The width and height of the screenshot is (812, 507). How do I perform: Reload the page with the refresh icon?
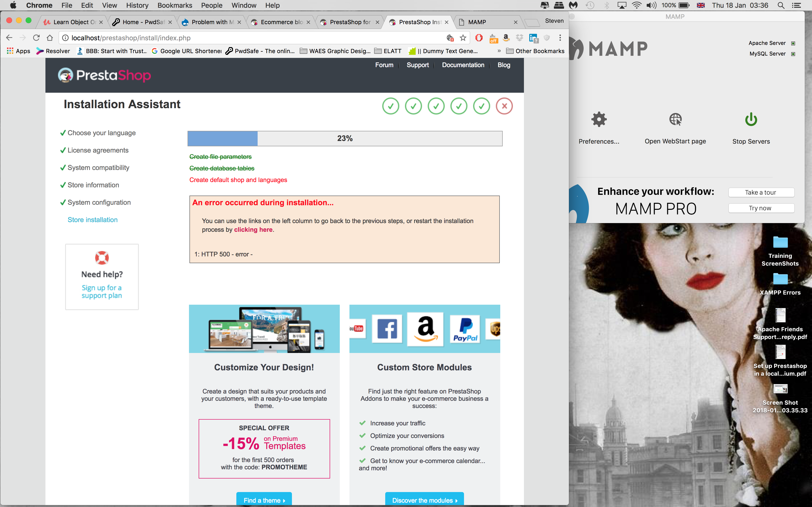pyautogui.click(x=36, y=38)
